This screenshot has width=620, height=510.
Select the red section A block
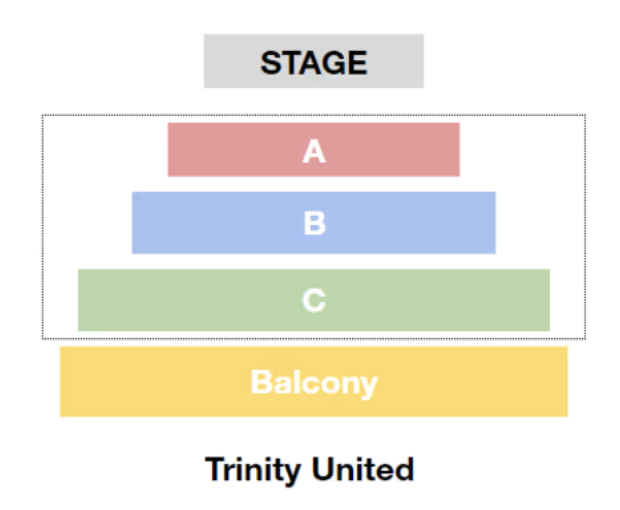click(314, 149)
